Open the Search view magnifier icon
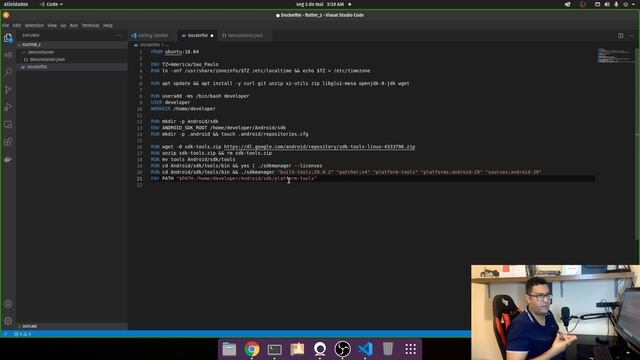This screenshot has height=360, width=640. click(x=8, y=72)
